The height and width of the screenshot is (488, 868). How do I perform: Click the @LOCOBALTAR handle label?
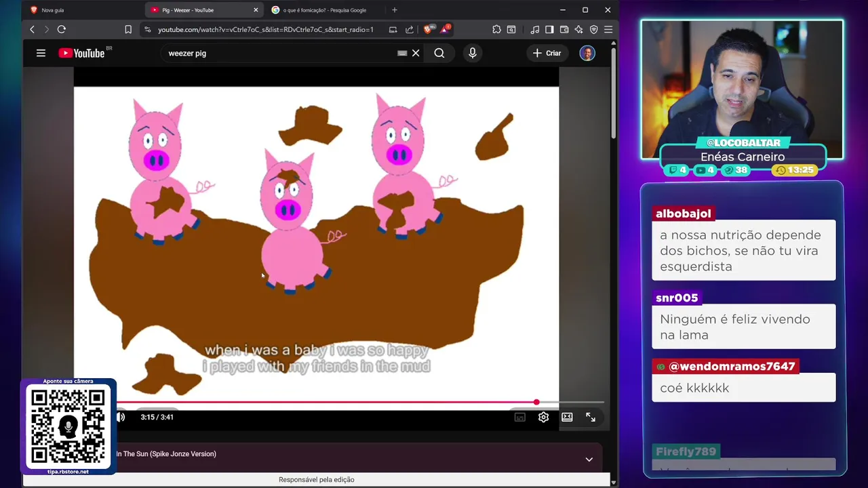[x=743, y=143]
